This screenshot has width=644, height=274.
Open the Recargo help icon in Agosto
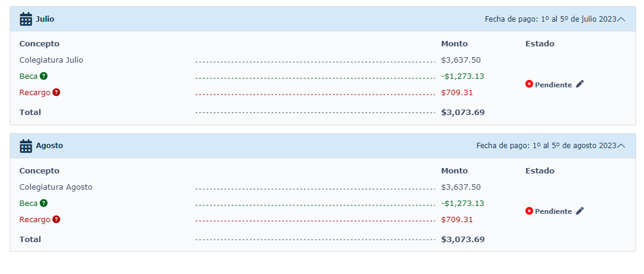click(56, 219)
